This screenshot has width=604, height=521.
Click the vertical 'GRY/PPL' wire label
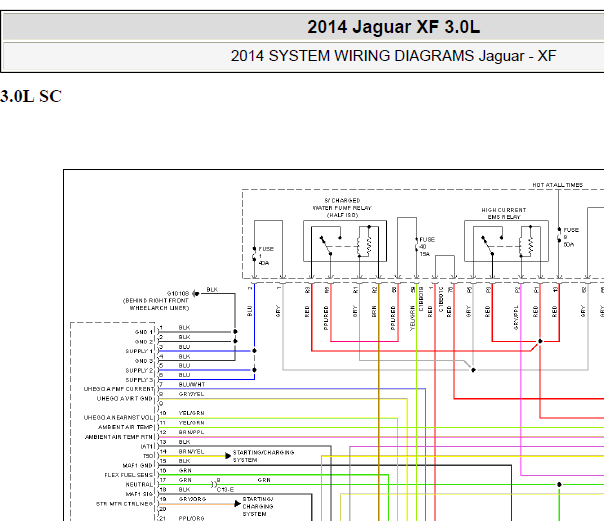pos(516,317)
